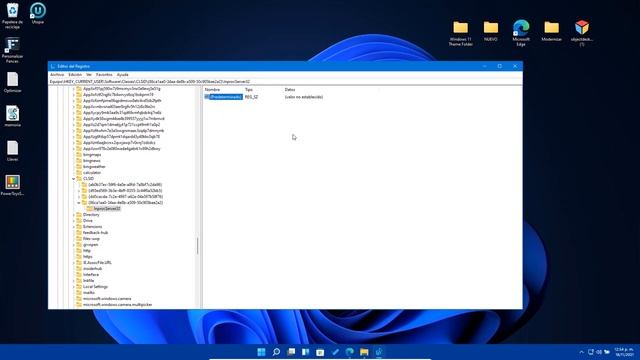Click the (valor no establecido) data cell

[x=304, y=97]
